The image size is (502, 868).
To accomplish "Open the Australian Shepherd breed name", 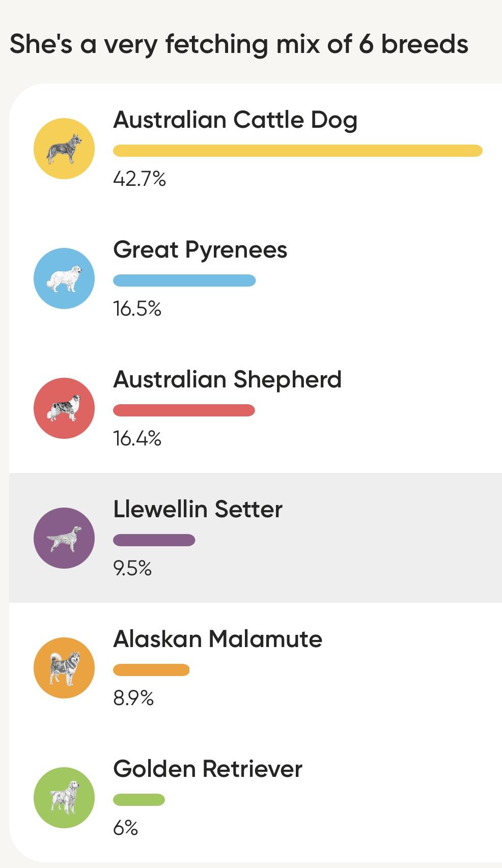I will coord(227,380).
